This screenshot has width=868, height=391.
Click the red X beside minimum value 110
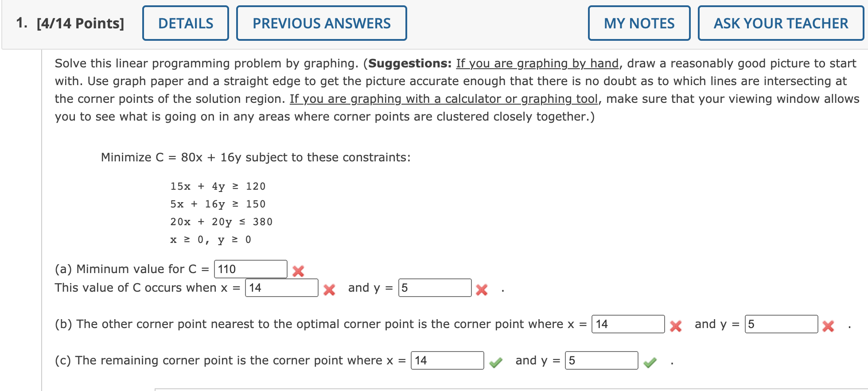(x=299, y=270)
